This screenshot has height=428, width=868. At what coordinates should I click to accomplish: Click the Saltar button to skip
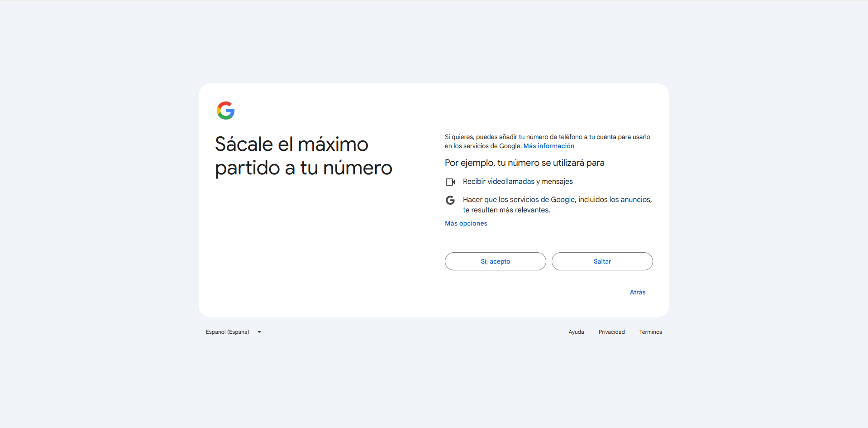[602, 261]
